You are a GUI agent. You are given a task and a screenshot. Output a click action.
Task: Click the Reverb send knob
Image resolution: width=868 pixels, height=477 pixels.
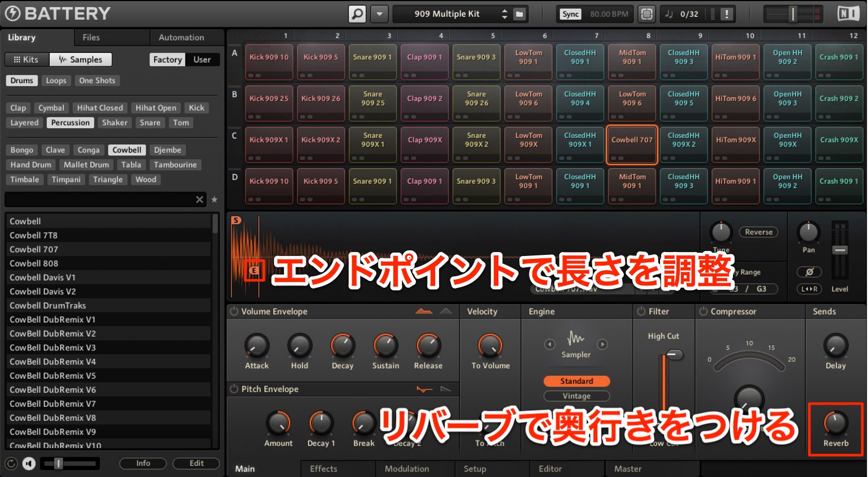pyautogui.click(x=836, y=423)
